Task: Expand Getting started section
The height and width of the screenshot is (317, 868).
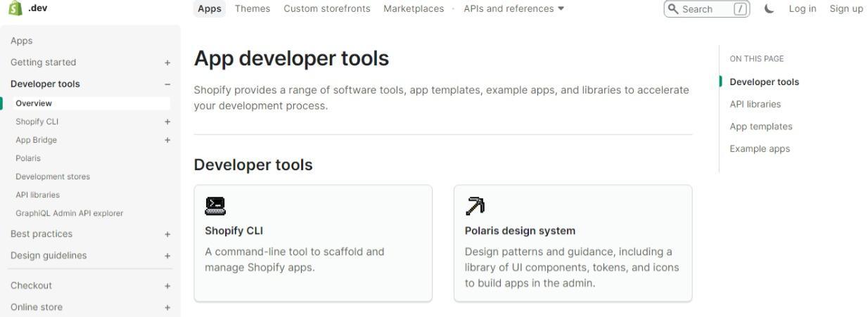Action: 167,63
